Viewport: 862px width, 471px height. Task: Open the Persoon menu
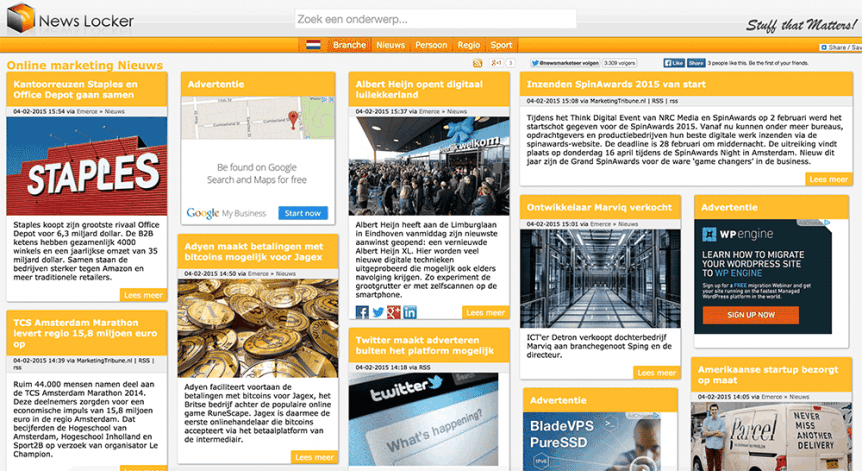431,45
